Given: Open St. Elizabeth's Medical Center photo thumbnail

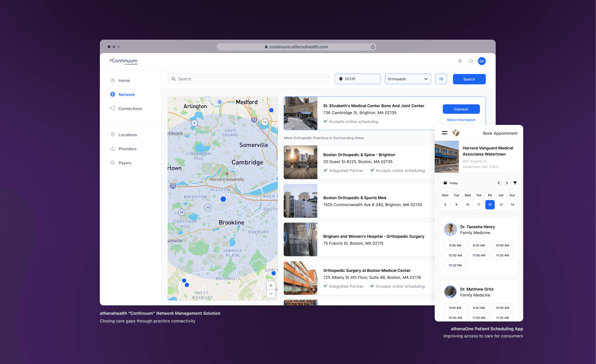Looking at the screenshot, I should point(301,113).
